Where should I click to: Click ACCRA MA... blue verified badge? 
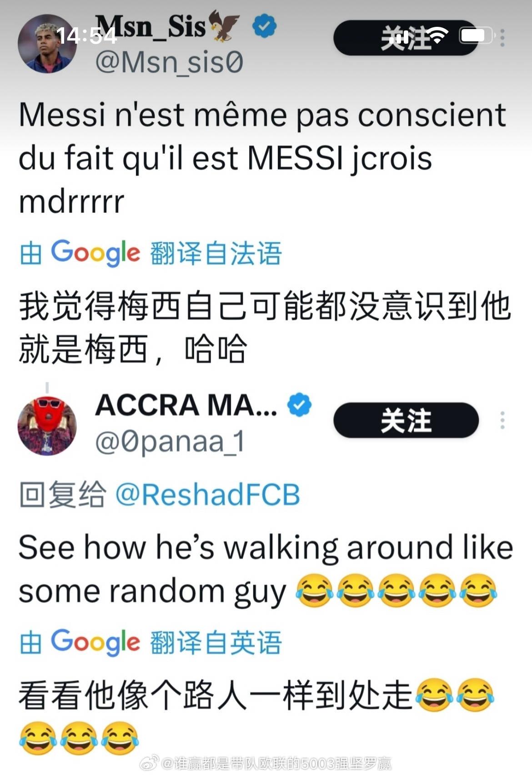tap(299, 405)
